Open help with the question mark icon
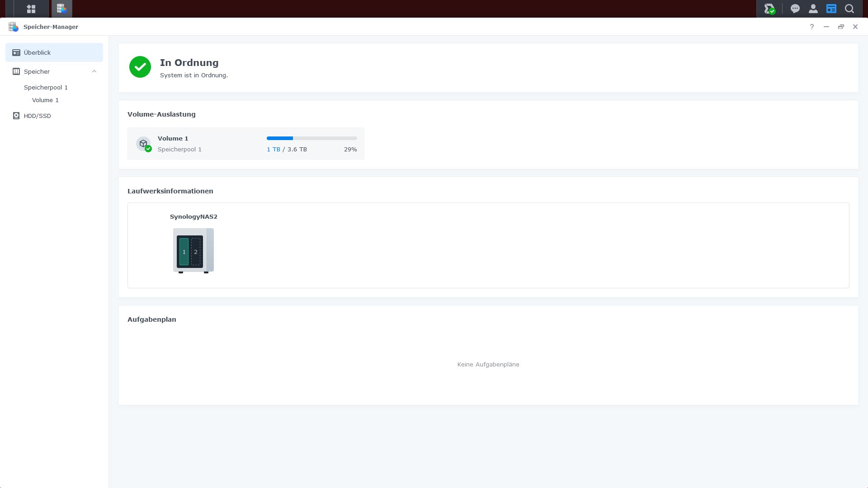 [x=811, y=27]
